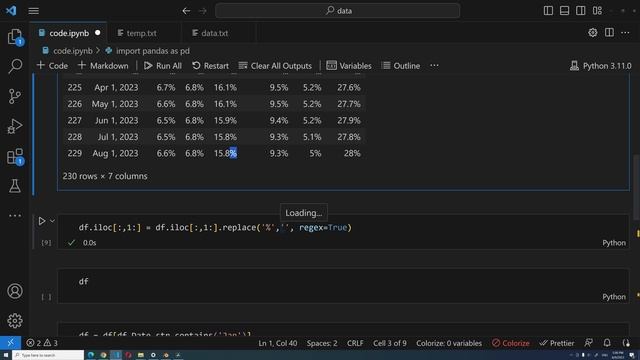Click the Prettier status bar item
640x360 pixels.
point(557,343)
